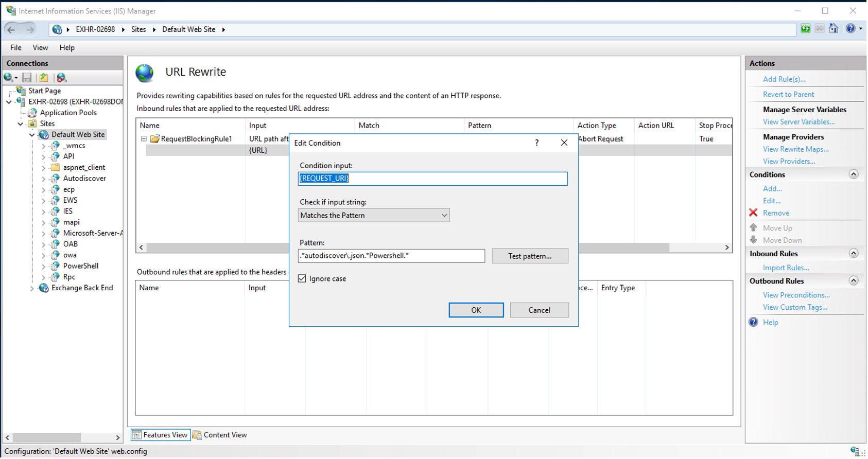Click the EXHR-02698 breadcrumb segment

pyautogui.click(x=95, y=29)
